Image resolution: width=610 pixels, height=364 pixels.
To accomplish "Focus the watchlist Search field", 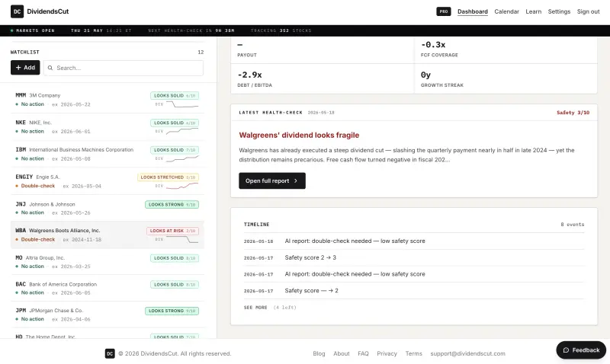I will click(124, 68).
